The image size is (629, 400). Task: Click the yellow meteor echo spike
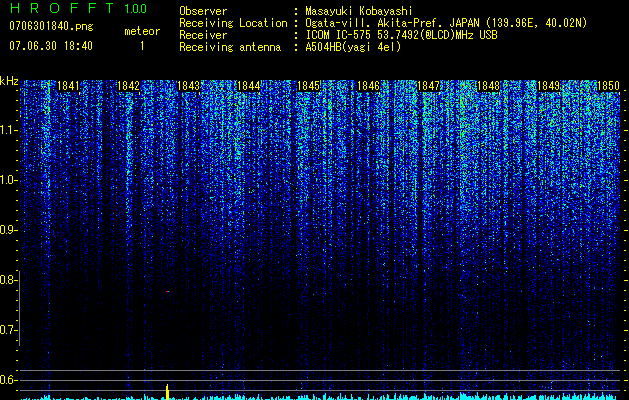(167, 392)
